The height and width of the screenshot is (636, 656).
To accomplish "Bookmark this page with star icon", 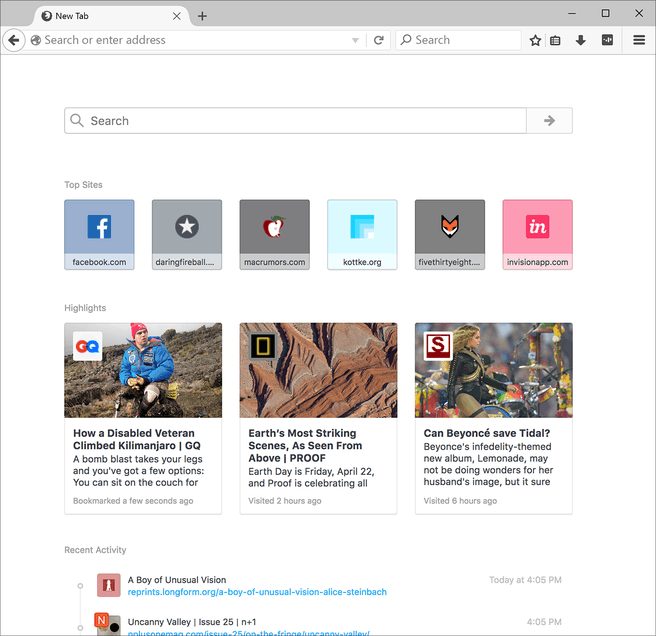I will (535, 40).
